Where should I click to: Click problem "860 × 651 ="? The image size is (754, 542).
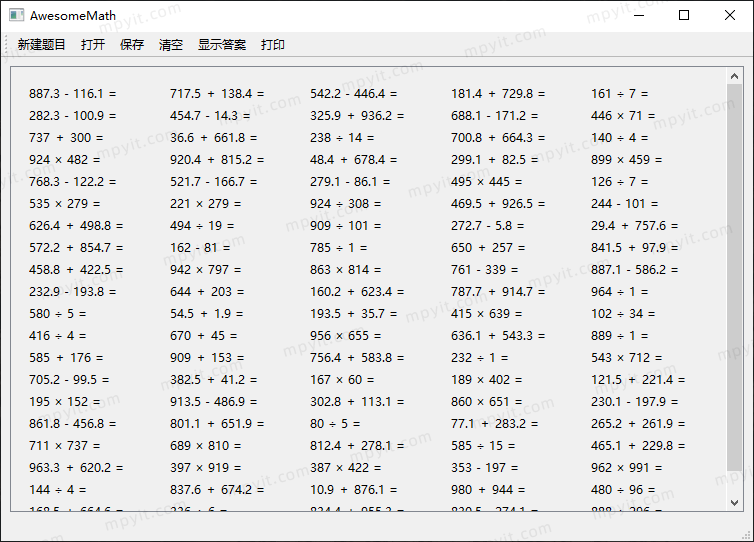coord(486,402)
